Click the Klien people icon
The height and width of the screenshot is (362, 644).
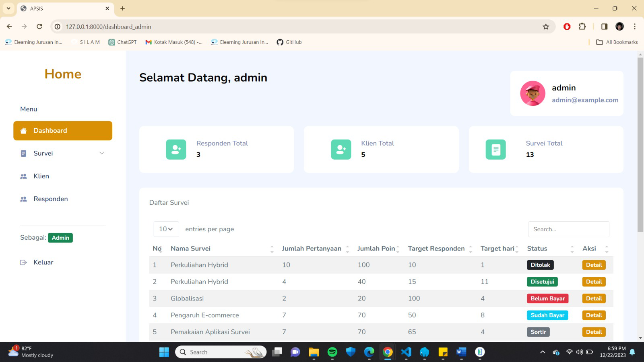pos(23,176)
